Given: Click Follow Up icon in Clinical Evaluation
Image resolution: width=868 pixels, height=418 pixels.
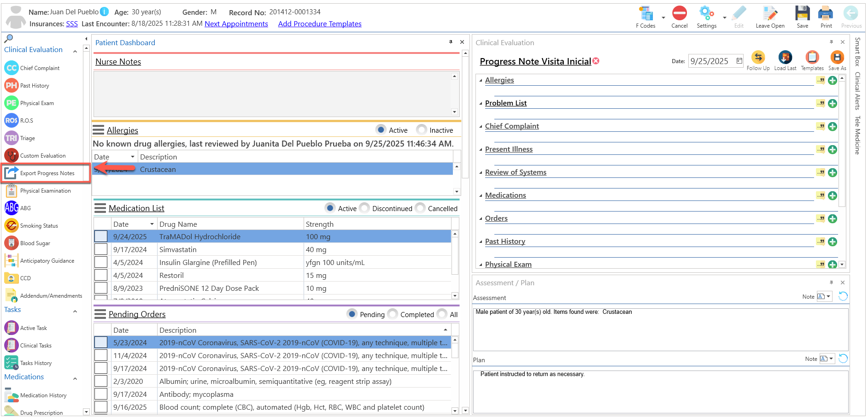Looking at the screenshot, I should 758,57.
